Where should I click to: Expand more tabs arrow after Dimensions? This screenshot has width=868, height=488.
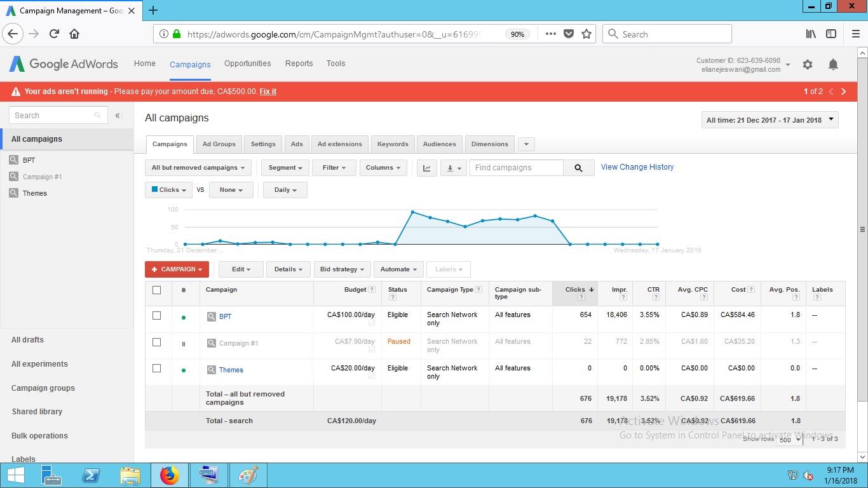coord(526,144)
